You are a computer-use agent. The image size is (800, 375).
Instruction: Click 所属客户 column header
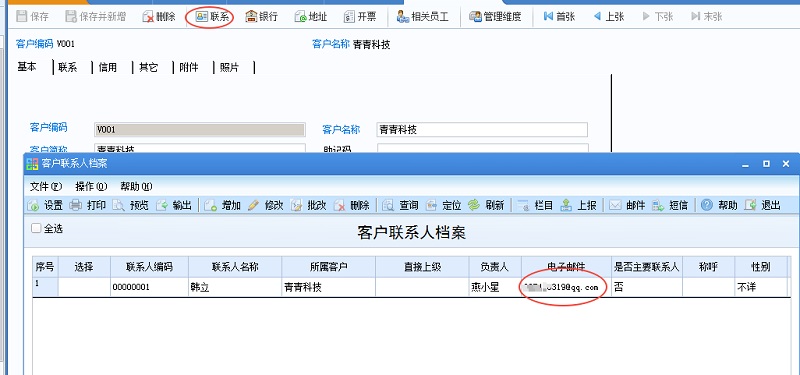click(329, 267)
